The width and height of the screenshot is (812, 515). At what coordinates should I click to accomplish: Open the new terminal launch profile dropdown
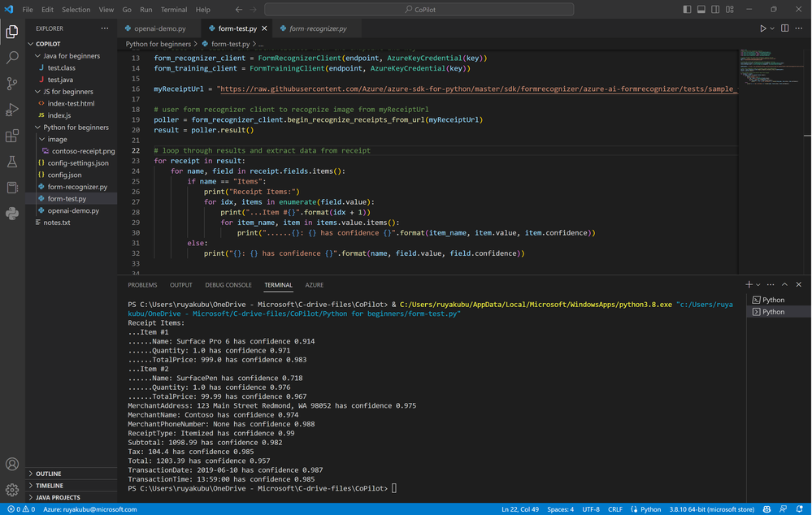[x=758, y=285]
